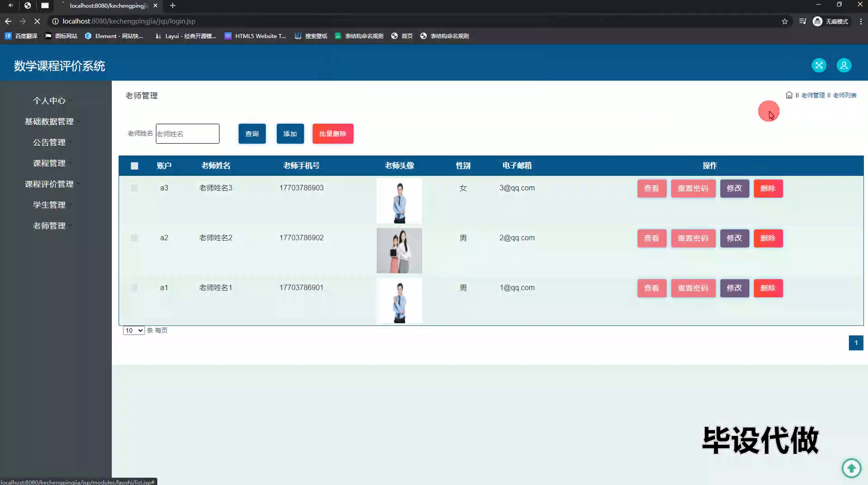Click the 老师列表 breadcrumb link

(844, 95)
